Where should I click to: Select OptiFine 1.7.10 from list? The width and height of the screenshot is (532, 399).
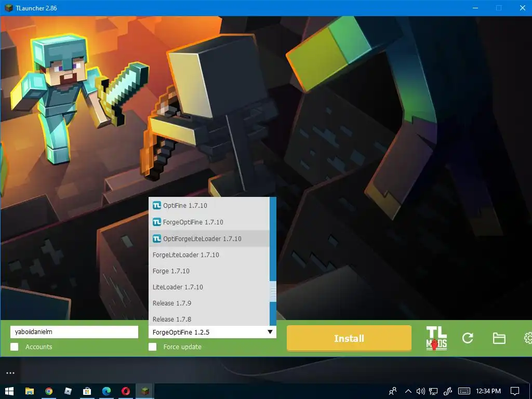click(x=209, y=205)
